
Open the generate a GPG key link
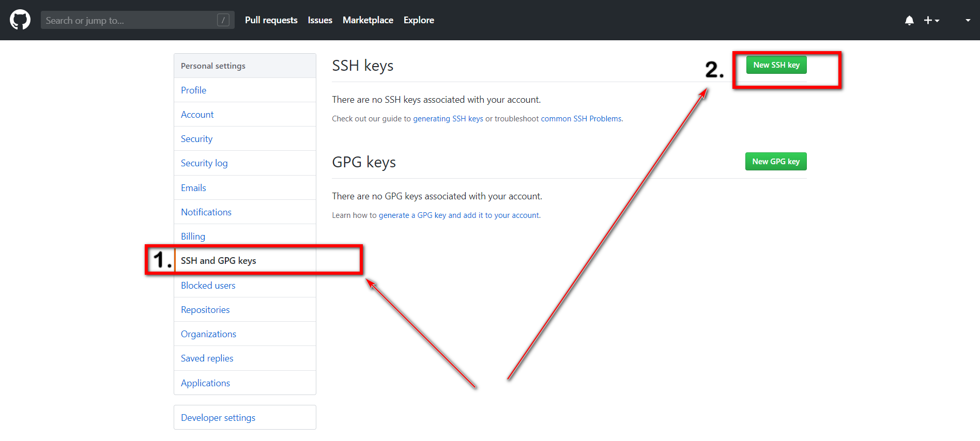(459, 215)
